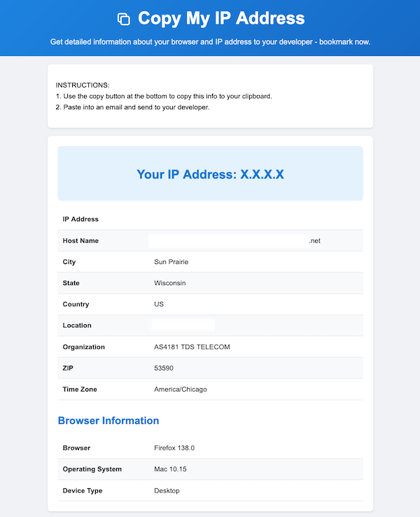Click the Time Zone value America/Chicago

(180, 389)
